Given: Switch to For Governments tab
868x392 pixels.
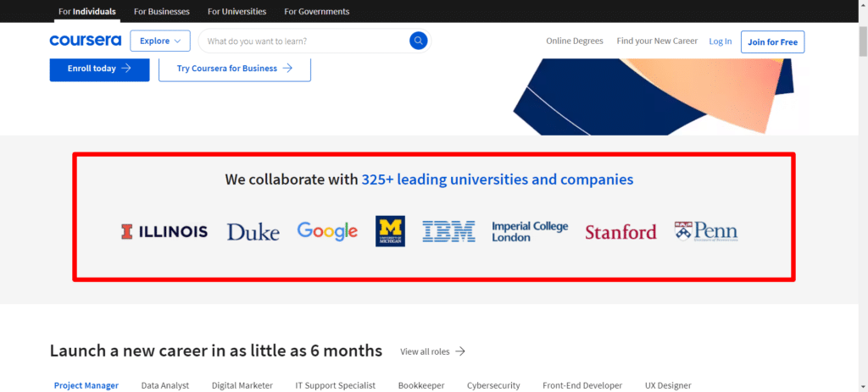Looking at the screenshot, I should pyautogui.click(x=317, y=11).
